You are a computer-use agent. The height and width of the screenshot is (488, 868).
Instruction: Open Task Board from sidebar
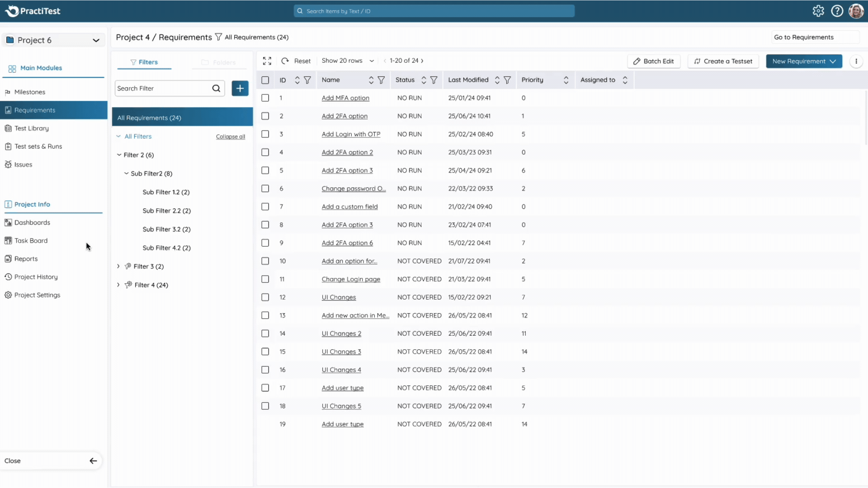[x=31, y=240]
